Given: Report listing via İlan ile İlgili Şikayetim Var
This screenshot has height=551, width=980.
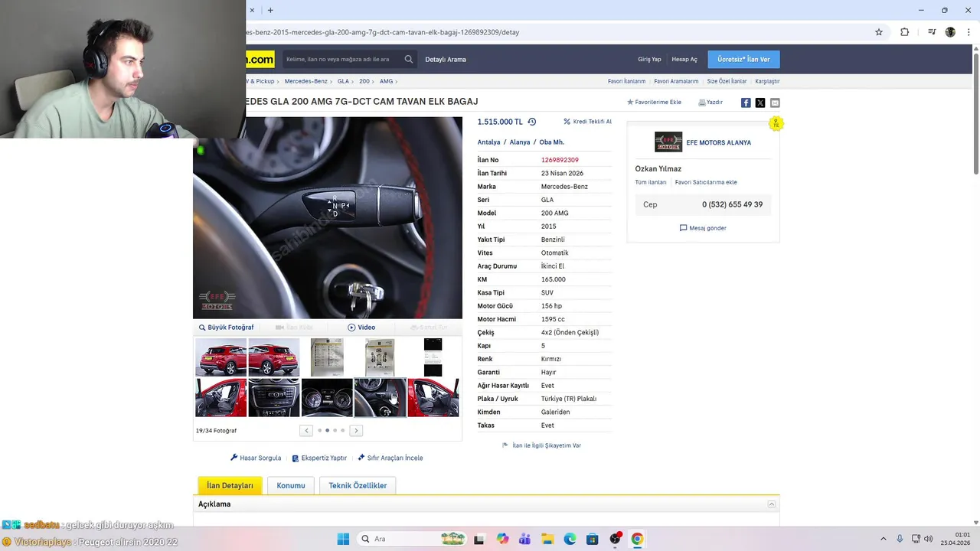Looking at the screenshot, I should click(x=541, y=445).
